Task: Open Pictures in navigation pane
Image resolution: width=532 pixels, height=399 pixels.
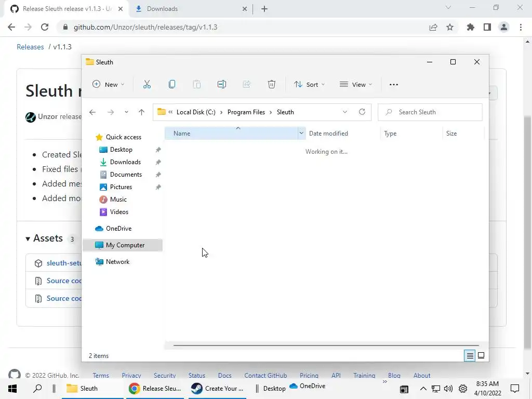Action: pyautogui.click(x=121, y=187)
